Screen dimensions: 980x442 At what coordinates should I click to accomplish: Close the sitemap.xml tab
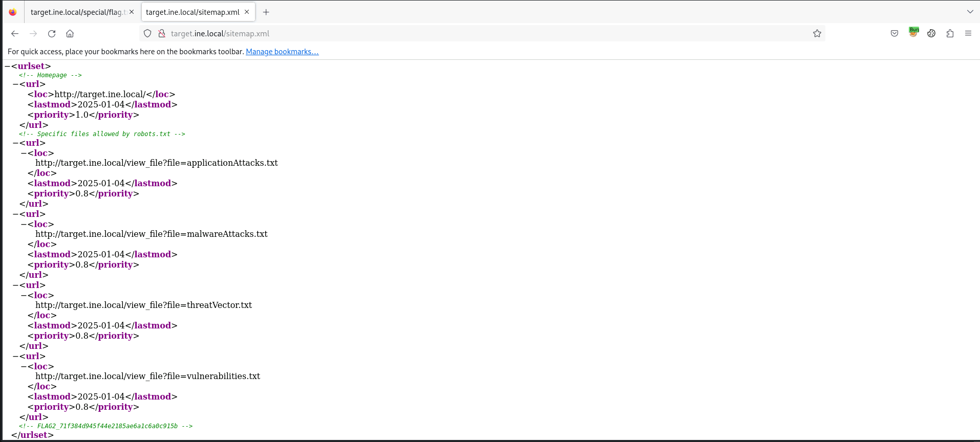[x=247, y=12]
